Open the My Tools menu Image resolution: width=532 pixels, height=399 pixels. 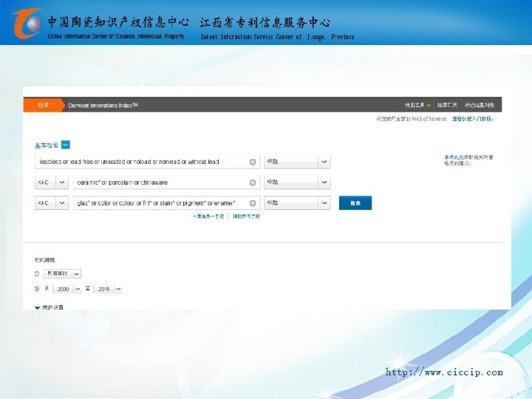(x=417, y=105)
